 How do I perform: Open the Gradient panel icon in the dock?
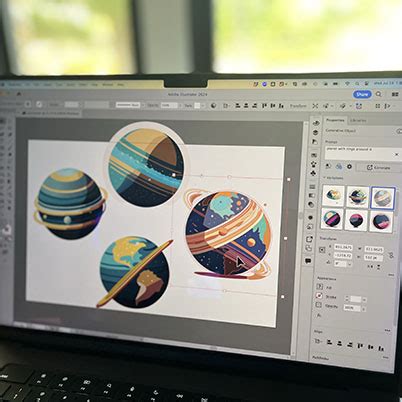[312, 196]
